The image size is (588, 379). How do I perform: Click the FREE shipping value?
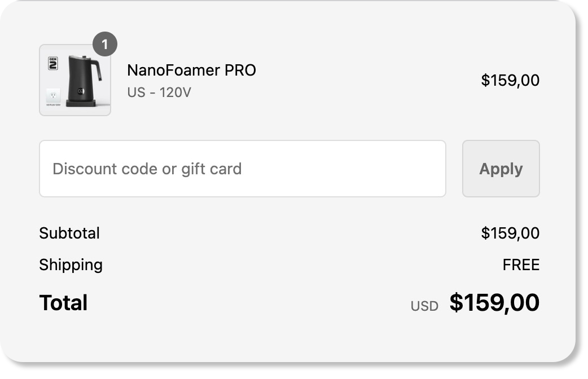521,265
